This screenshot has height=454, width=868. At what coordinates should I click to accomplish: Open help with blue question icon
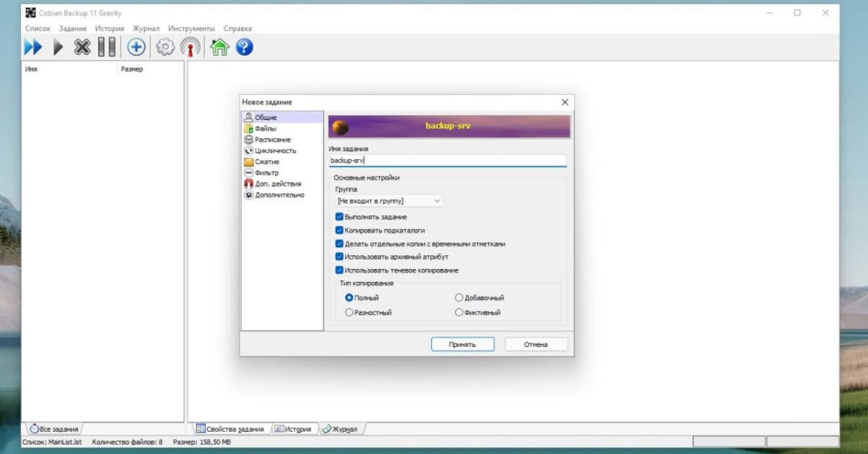point(244,48)
